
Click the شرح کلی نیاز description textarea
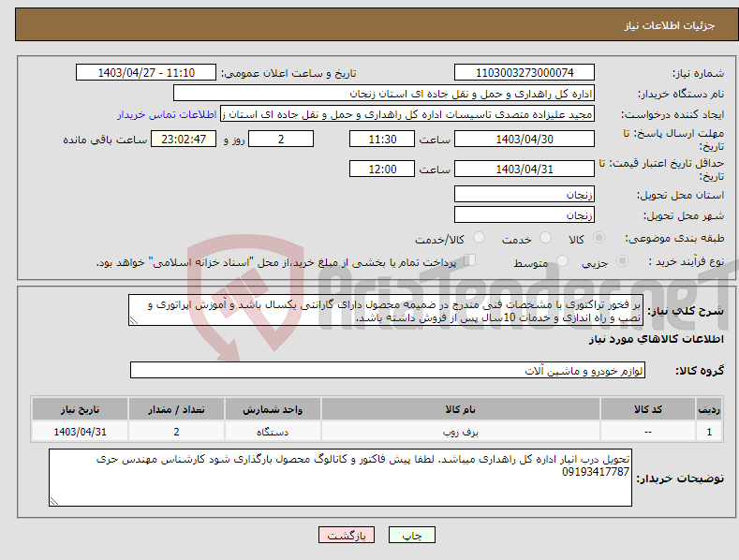pyautogui.click(x=386, y=310)
